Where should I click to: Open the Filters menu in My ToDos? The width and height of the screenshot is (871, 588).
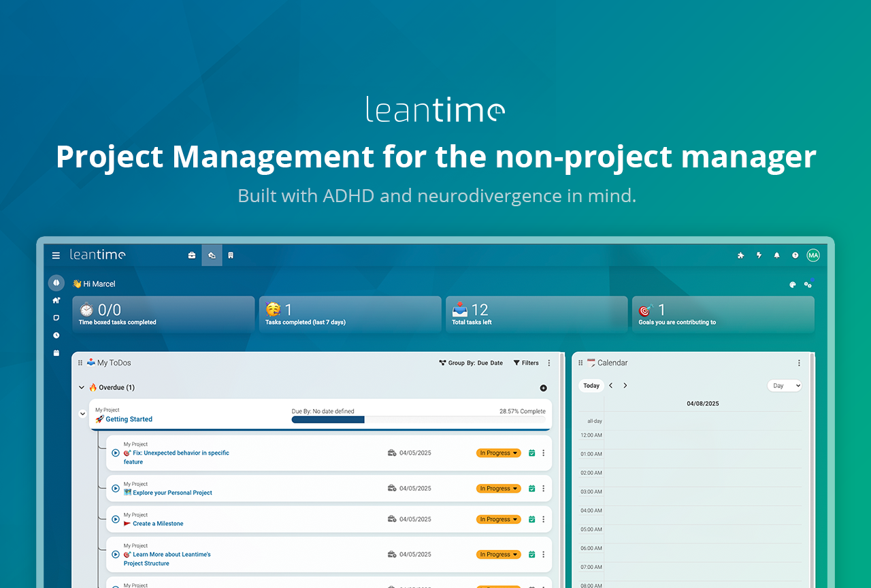[526, 363]
